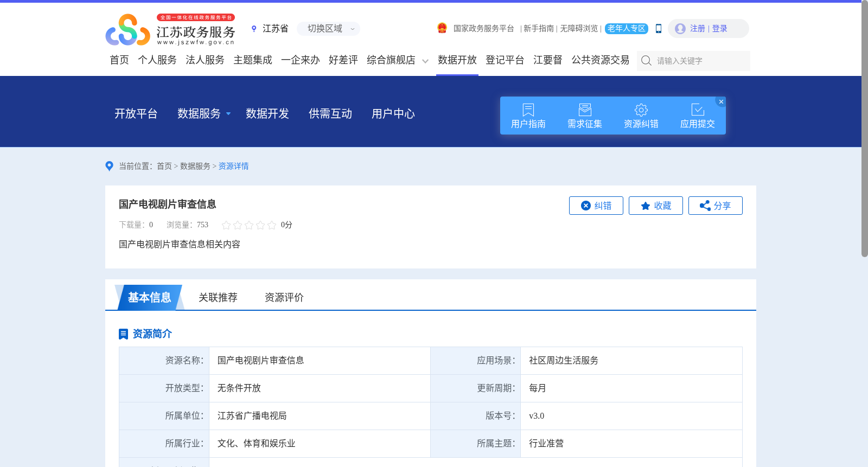Select the 基本信息 tab
868x467 pixels.
point(150,297)
